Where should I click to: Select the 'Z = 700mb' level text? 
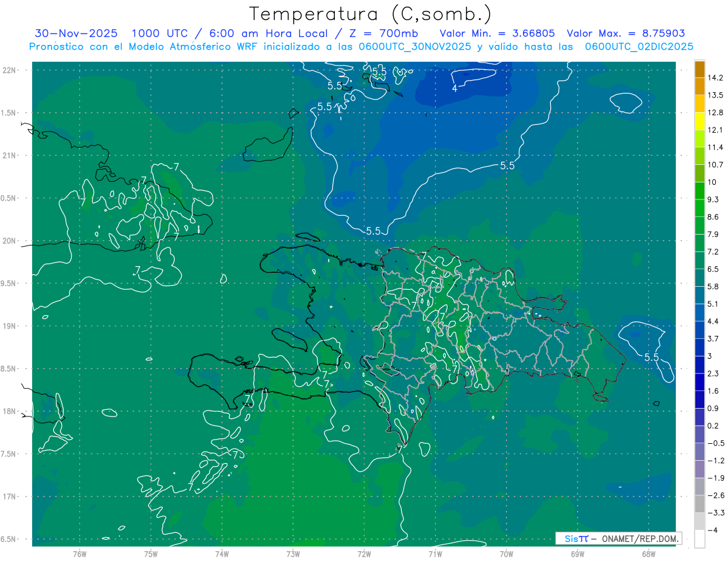[x=383, y=33]
